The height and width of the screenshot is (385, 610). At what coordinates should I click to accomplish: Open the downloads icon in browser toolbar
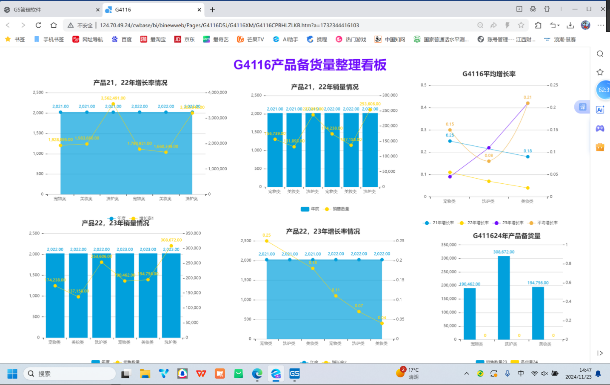(570, 25)
